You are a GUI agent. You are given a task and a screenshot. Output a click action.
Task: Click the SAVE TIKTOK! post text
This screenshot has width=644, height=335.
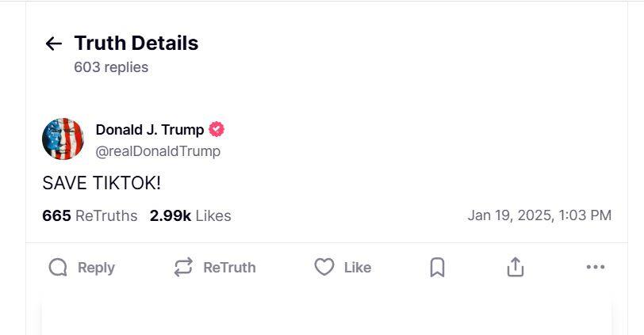tap(102, 183)
